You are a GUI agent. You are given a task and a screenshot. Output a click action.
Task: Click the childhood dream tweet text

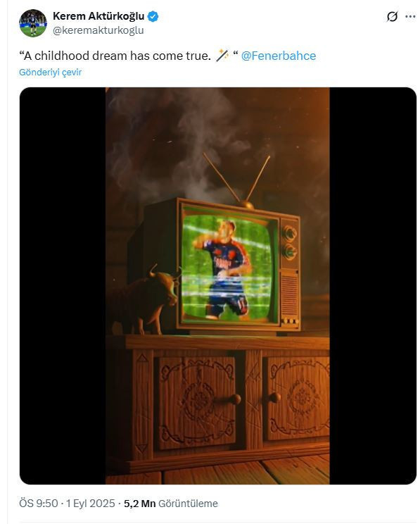(x=115, y=56)
